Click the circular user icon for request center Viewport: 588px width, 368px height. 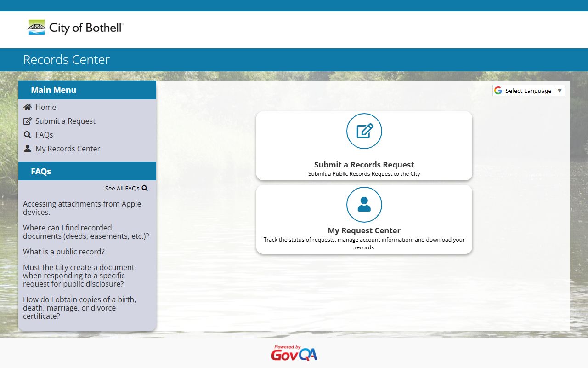[364, 205]
